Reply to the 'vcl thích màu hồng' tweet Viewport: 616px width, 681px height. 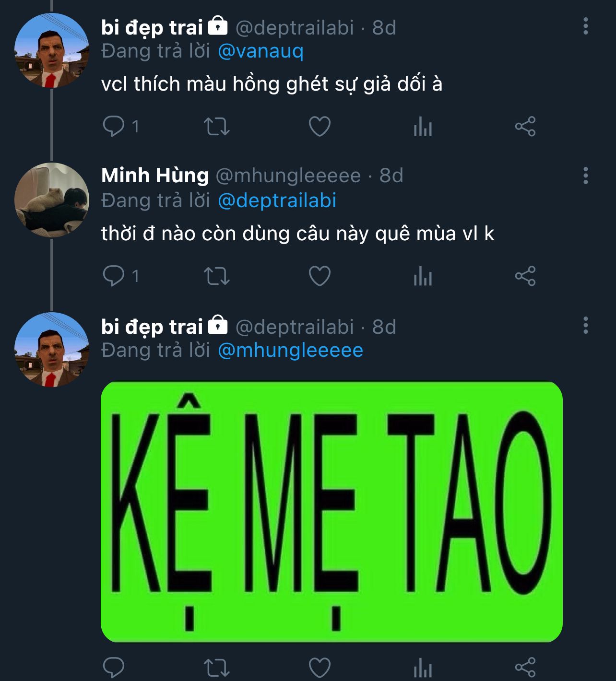tap(114, 127)
